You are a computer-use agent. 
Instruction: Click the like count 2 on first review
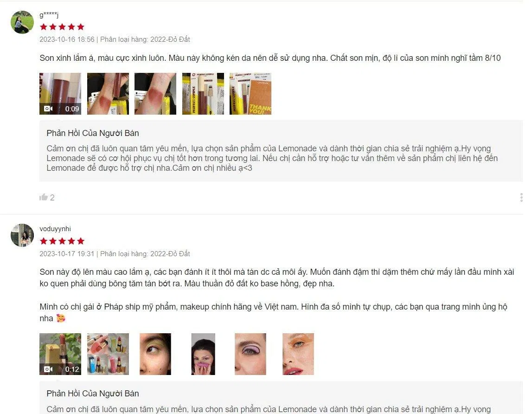tap(52, 197)
